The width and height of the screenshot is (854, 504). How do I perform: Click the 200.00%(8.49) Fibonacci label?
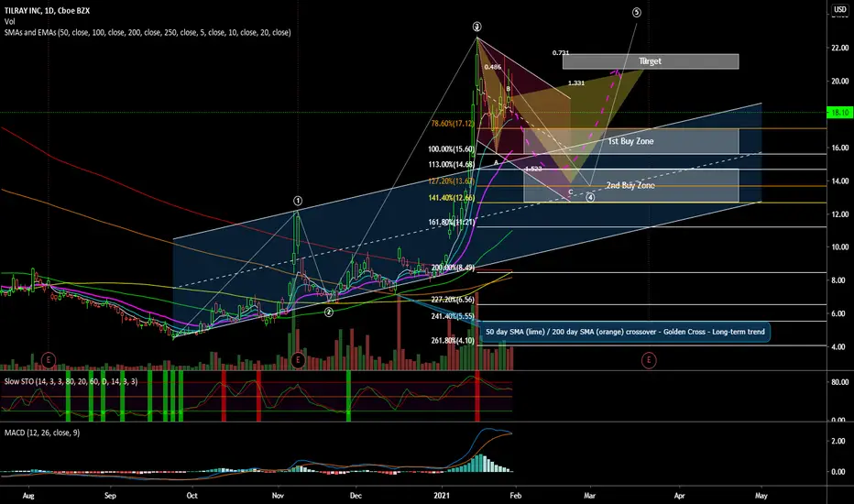(453, 268)
